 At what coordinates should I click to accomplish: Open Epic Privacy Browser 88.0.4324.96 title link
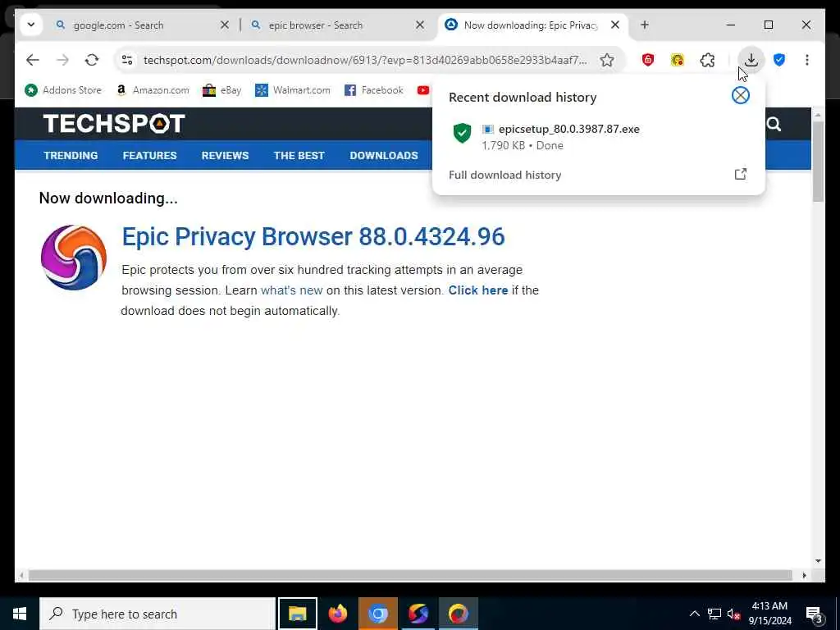point(313,236)
